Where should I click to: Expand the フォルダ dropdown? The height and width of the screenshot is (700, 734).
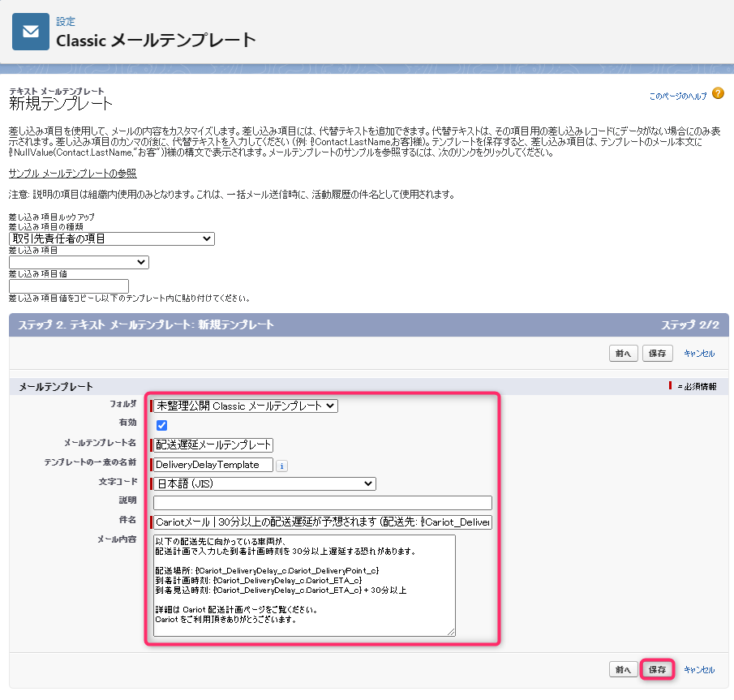[246, 406]
